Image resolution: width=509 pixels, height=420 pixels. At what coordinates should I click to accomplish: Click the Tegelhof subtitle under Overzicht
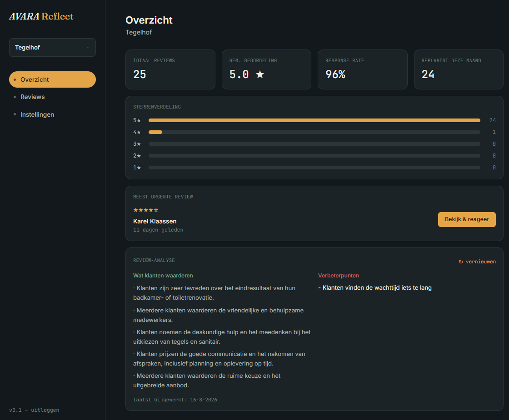(x=139, y=32)
